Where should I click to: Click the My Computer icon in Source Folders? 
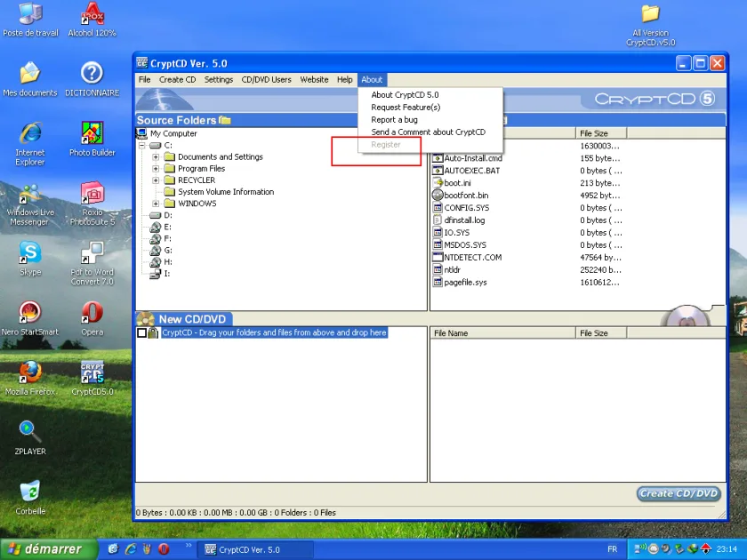point(141,133)
